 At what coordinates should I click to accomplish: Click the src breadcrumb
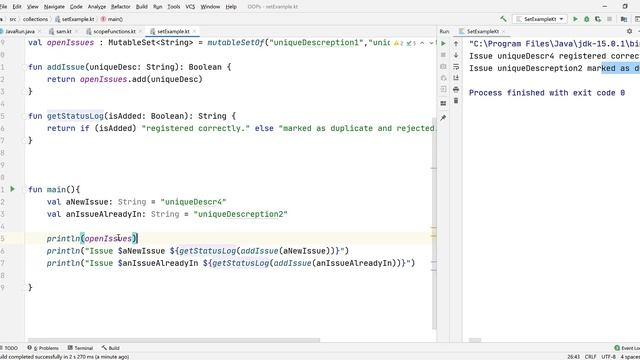pyautogui.click(x=13, y=19)
